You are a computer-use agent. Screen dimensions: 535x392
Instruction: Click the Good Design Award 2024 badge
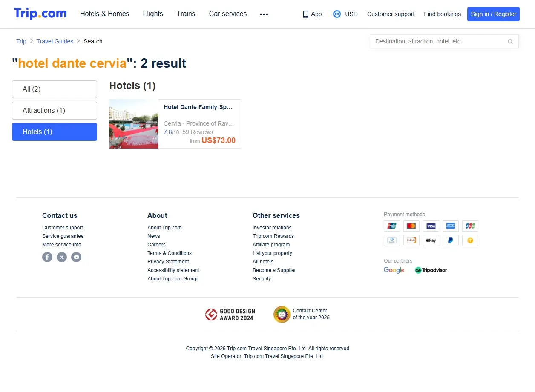[230, 315]
